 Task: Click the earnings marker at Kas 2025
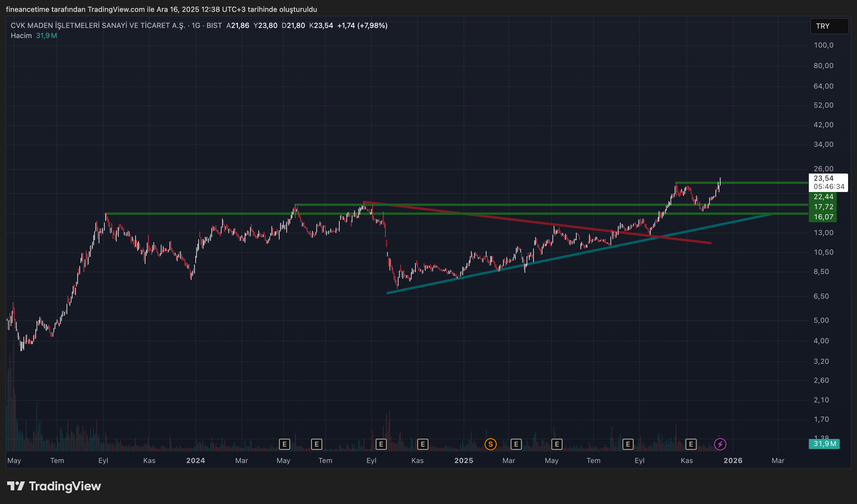(691, 444)
